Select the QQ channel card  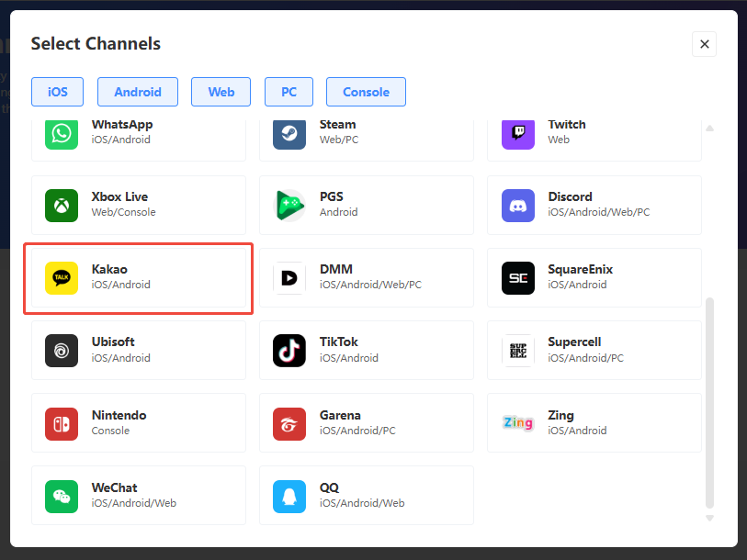366,496
